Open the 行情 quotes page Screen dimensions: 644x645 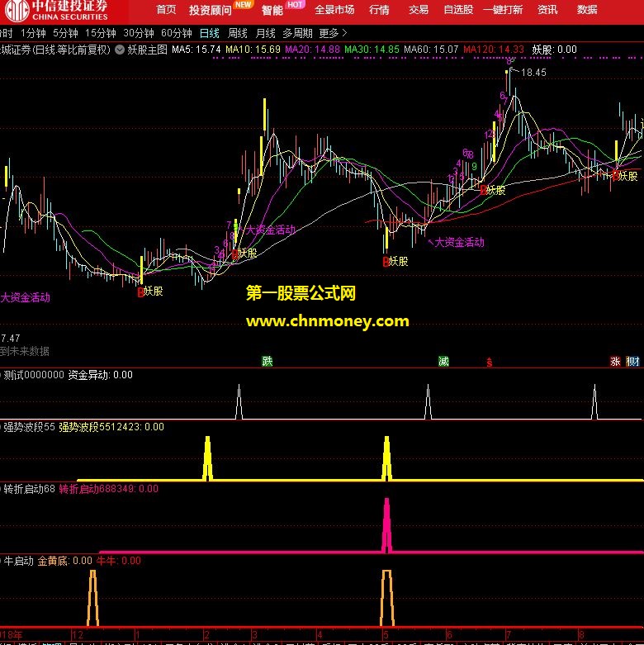coord(379,9)
